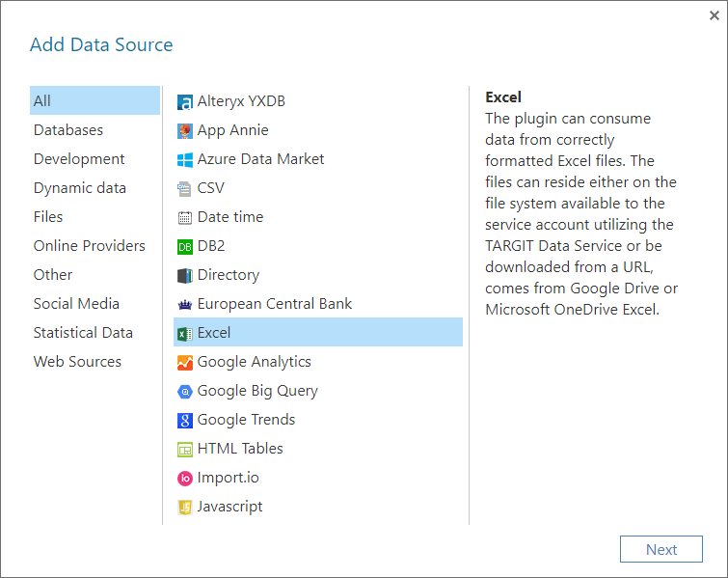Click the Google Analytics chart icon
The width and height of the screenshot is (728, 578).
coord(185,363)
